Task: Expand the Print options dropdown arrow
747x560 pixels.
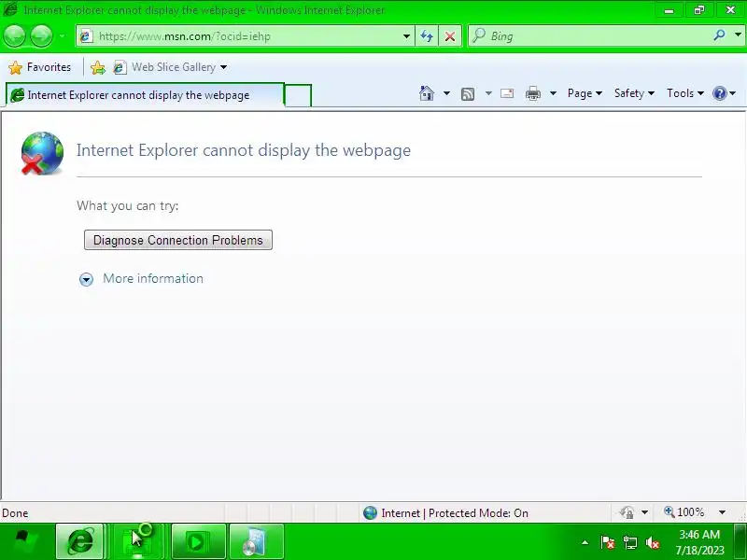Action: (x=553, y=93)
